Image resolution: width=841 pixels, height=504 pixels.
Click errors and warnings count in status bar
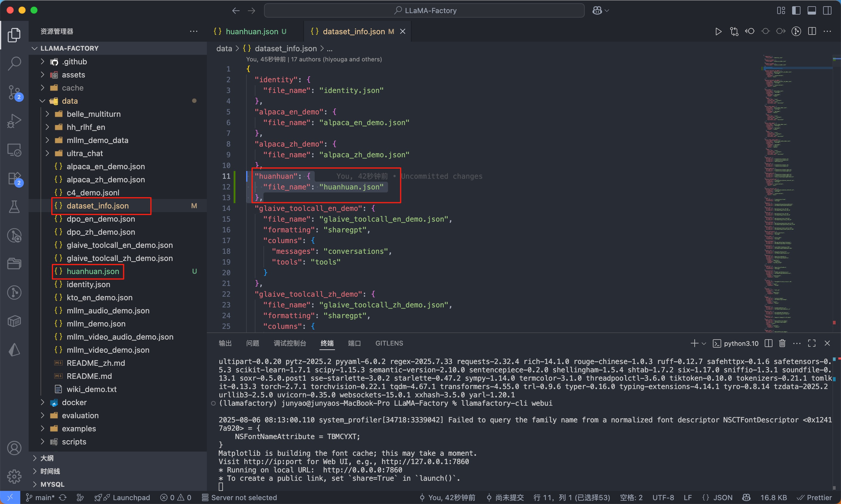pyautogui.click(x=176, y=497)
